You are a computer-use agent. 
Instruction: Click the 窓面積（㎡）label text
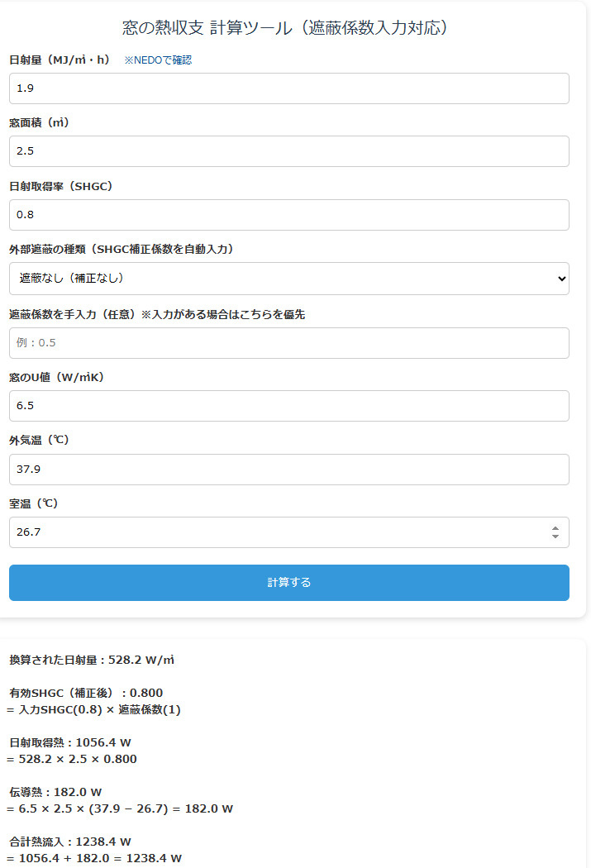[40, 122]
